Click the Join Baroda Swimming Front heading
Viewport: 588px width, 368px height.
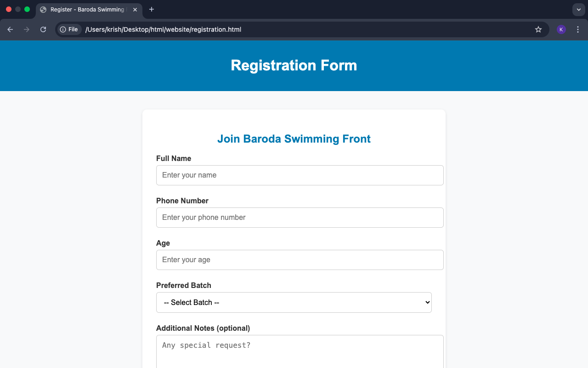point(294,139)
